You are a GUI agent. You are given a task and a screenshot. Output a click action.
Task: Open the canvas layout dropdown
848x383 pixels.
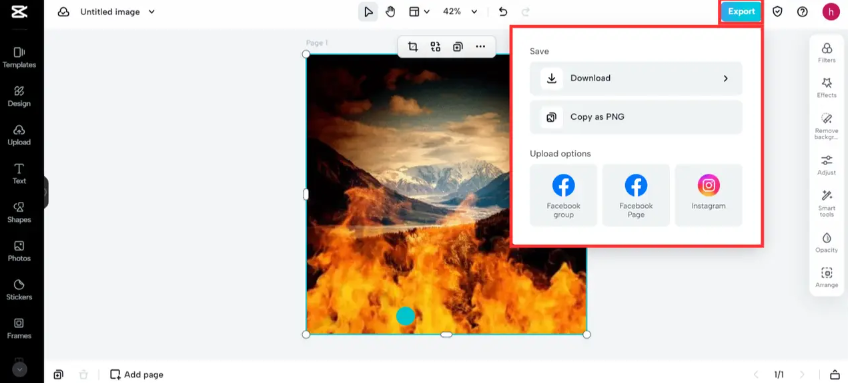tap(419, 12)
